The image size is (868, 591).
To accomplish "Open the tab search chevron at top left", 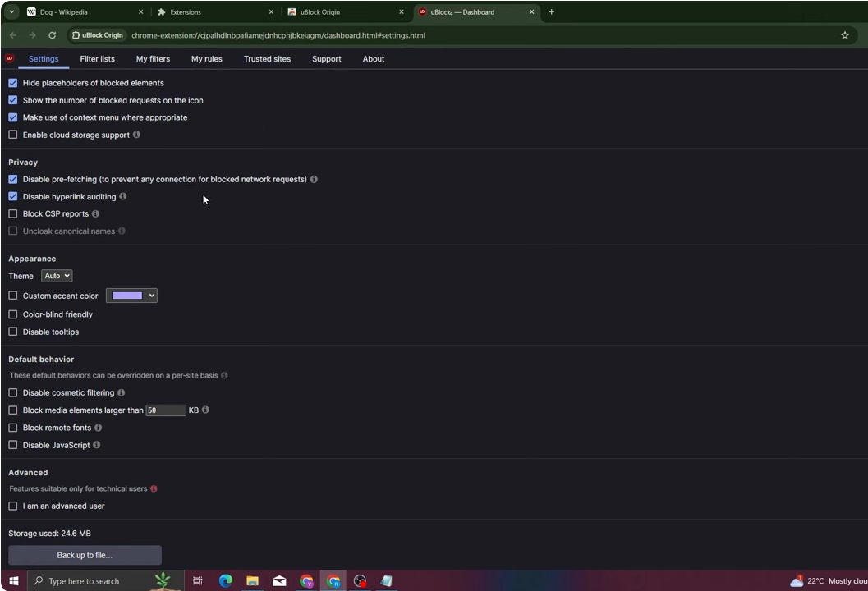I will click(11, 11).
